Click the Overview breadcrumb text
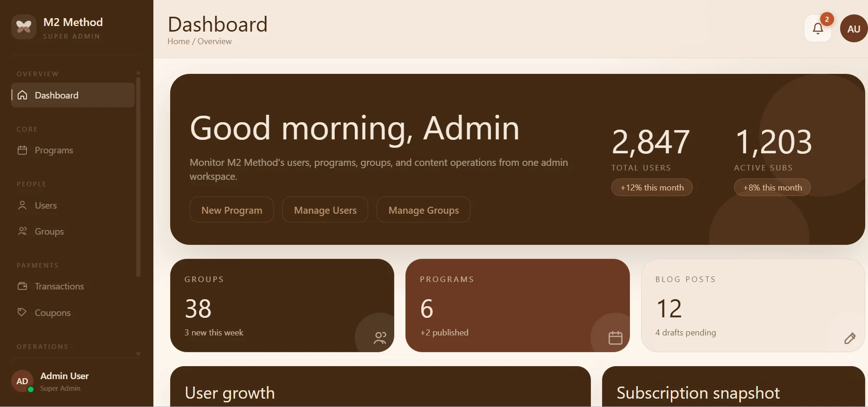The height and width of the screenshot is (407, 868). click(214, 41)
